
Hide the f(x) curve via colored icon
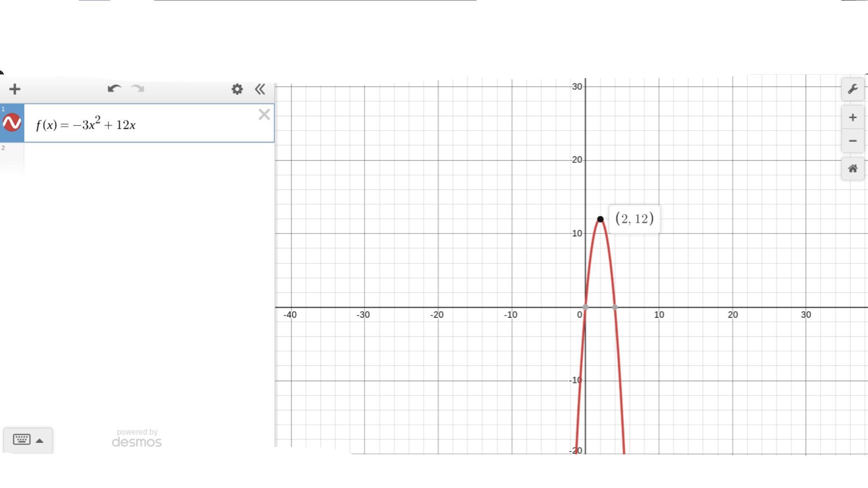[12, 123]
